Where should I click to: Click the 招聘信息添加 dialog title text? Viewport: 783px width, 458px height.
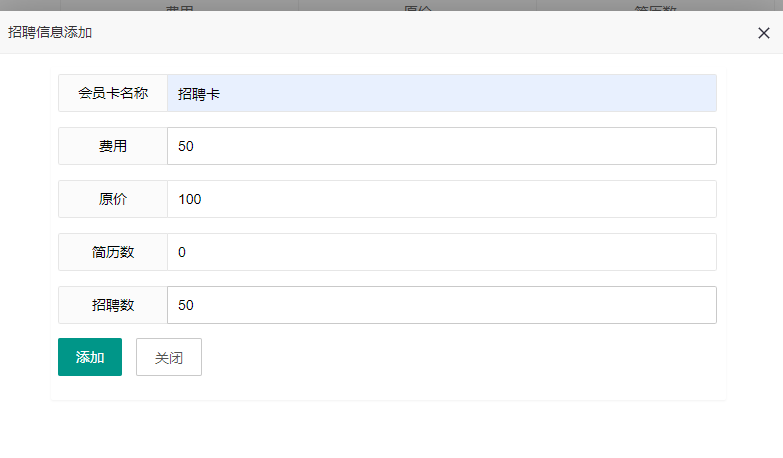(50, 32)
